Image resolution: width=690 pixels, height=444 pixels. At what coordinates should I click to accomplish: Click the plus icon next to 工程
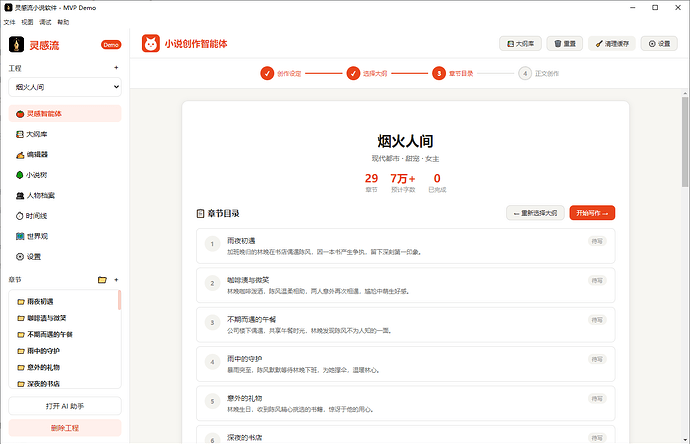point(116,68)
